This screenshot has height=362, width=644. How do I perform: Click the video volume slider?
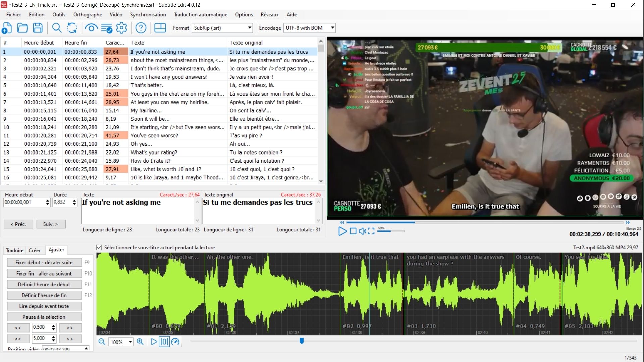pyautogui.click(x=391, y=231)
